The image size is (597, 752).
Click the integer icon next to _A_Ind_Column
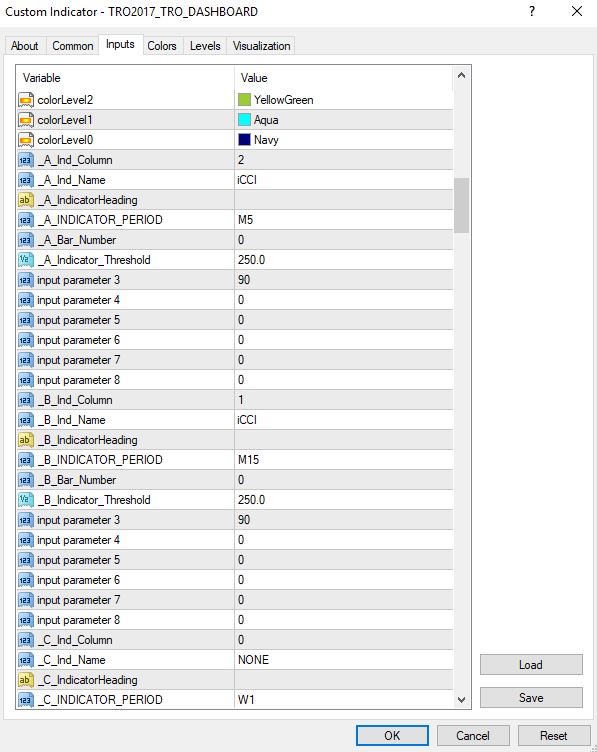coord(26,160)
